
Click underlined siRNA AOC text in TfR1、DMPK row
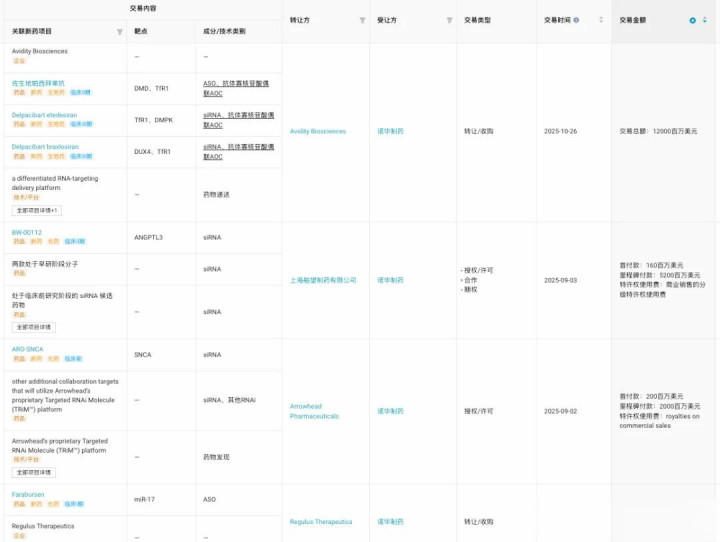(239, 120)
